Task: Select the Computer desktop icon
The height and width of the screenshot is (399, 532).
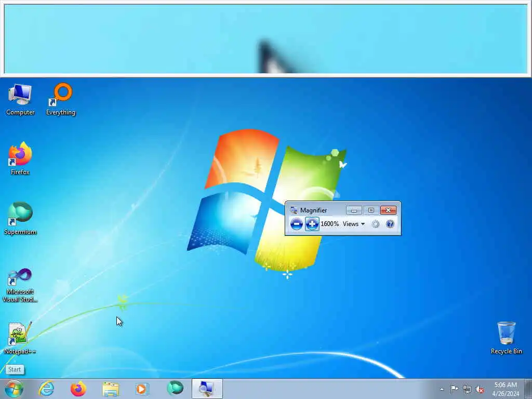Action: pos(20,99)
